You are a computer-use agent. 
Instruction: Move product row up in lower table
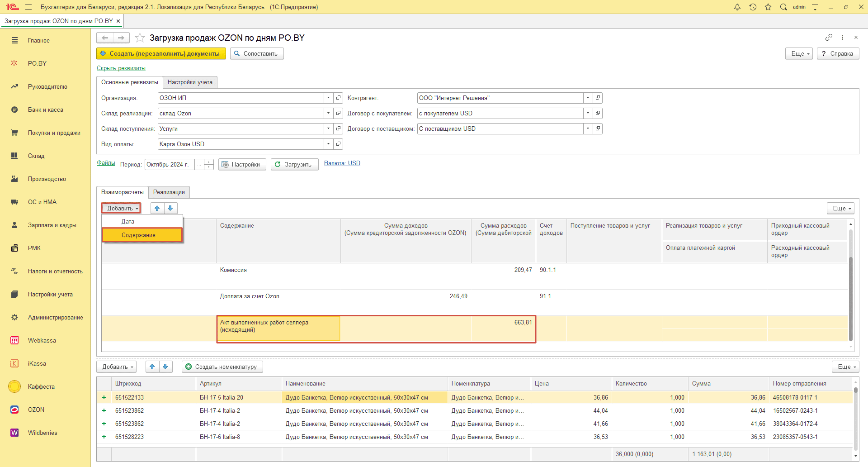pos(152,367)
